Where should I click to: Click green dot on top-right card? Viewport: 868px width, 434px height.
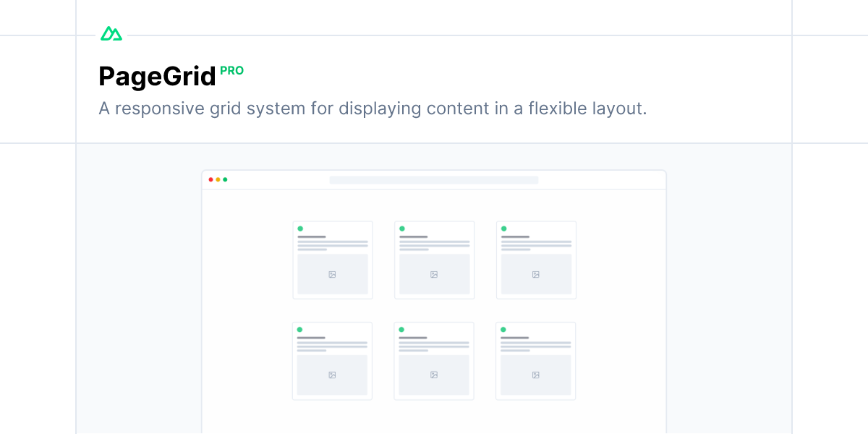(x=504, y=229)
